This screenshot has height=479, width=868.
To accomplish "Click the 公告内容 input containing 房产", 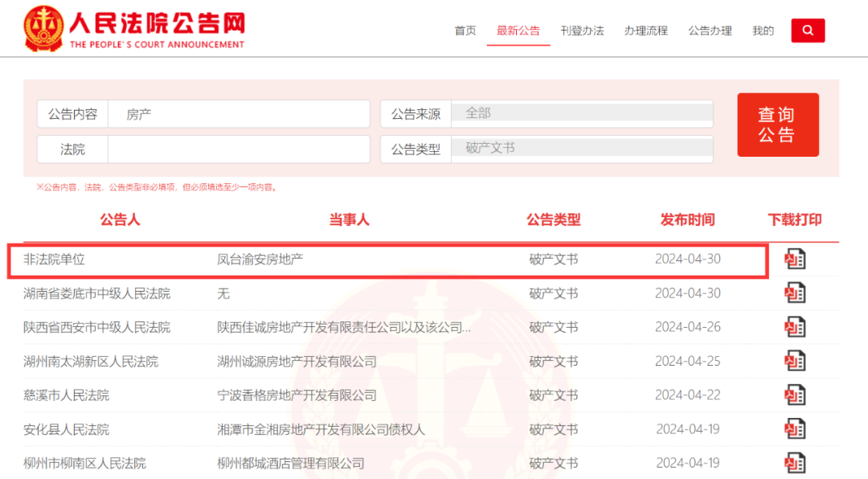I will [x=239, y=114].
